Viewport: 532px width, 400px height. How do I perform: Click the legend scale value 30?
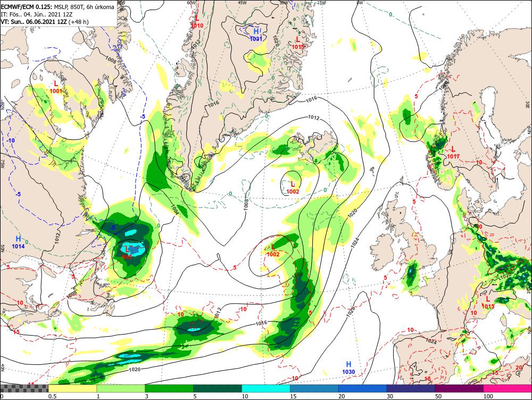pos(390,396)
